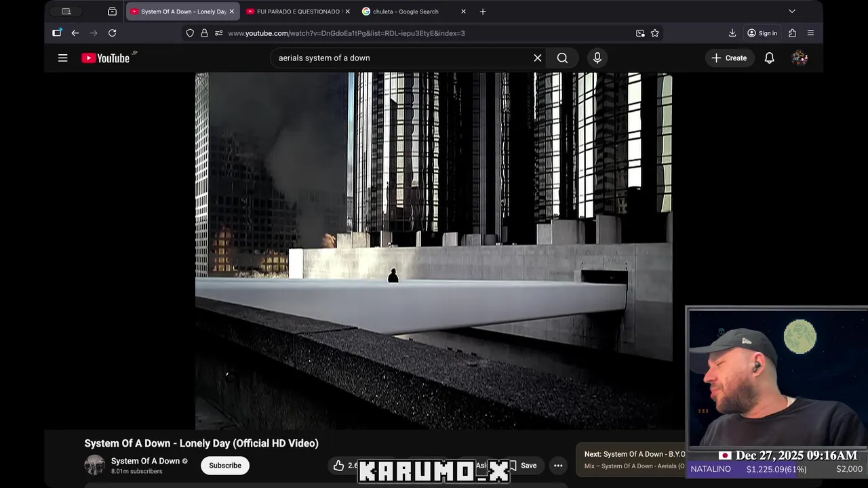Save the video to a playlist
Screen dimensions: 868x488
tap(522, 466)
